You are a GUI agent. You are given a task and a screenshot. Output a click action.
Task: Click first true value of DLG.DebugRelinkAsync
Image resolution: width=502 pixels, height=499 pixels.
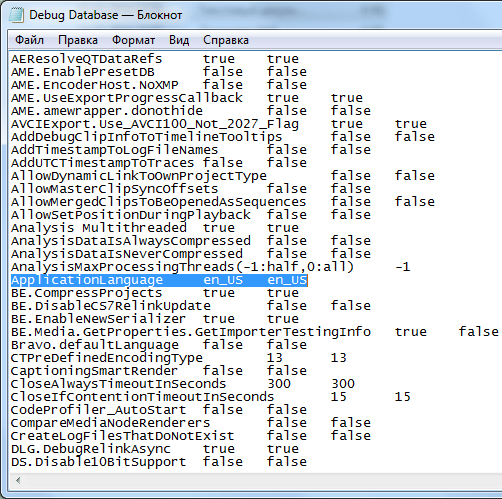tap(219, 449)
